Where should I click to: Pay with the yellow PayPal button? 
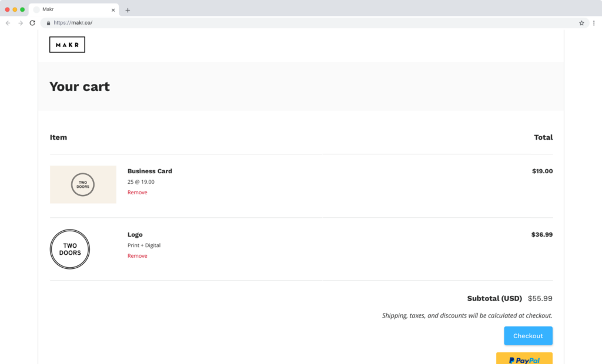tap(524, 359)
